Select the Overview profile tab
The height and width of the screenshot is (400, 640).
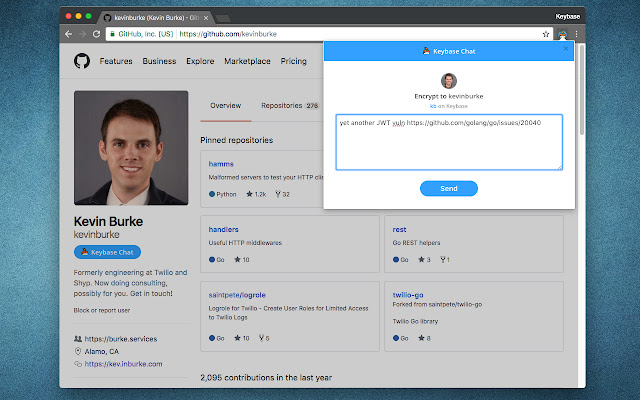225,106
